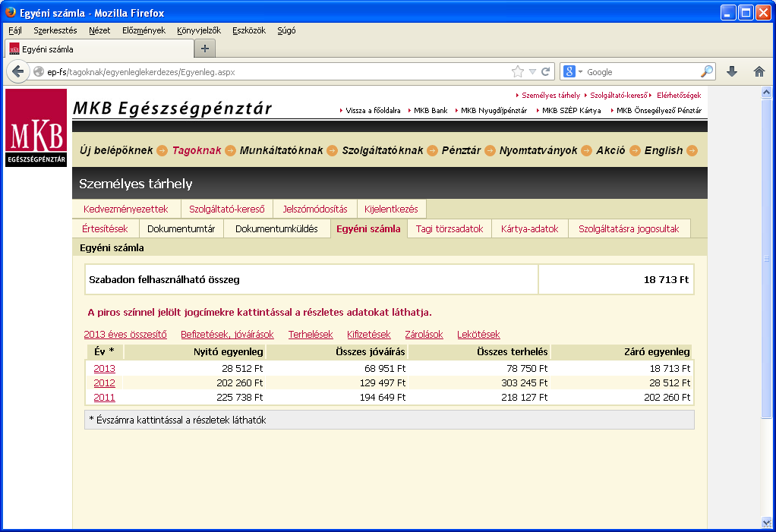The height and width of the screenshot is (532, 776).
Task: Click orange arrow after Nyomtatványok
Action: tap(586, 150)
